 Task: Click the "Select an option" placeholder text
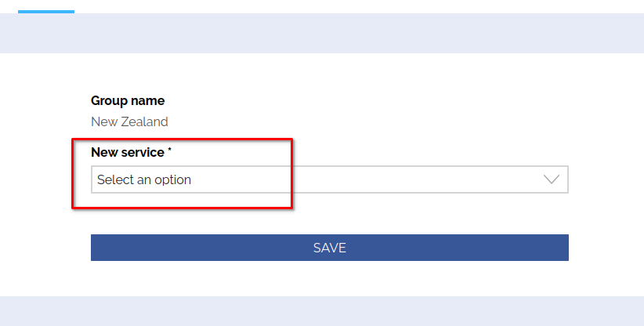(144, 179)
